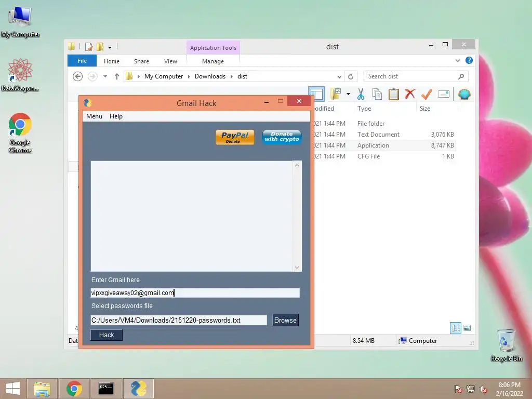Click the folder options checklist icon
Screen dimensions: 532x399
[x=336, y=94]
